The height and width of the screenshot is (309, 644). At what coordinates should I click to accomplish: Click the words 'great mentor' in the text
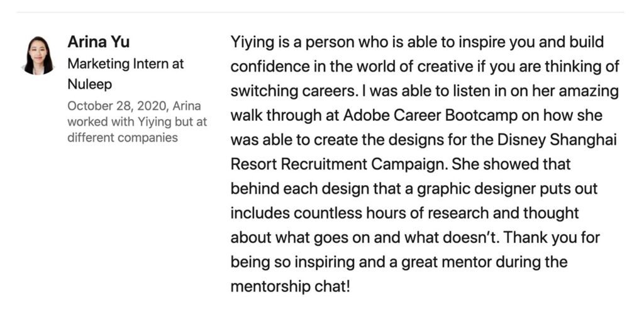pos(447,262)
